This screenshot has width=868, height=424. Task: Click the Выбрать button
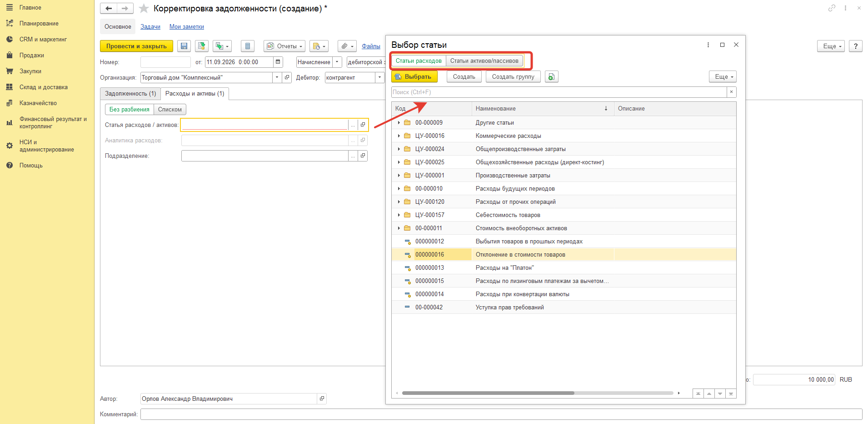414,77
